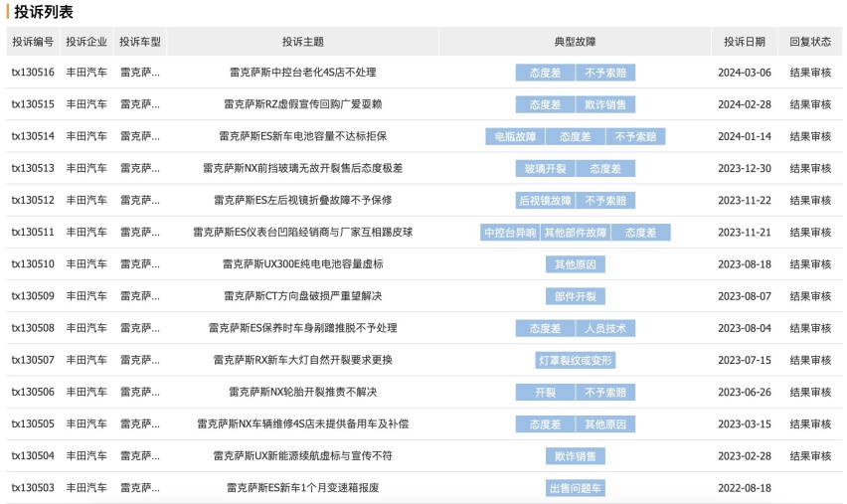Click the 投诉企业 column header
Viewport: 847px width, 504px height.
[x=86, y=42]
